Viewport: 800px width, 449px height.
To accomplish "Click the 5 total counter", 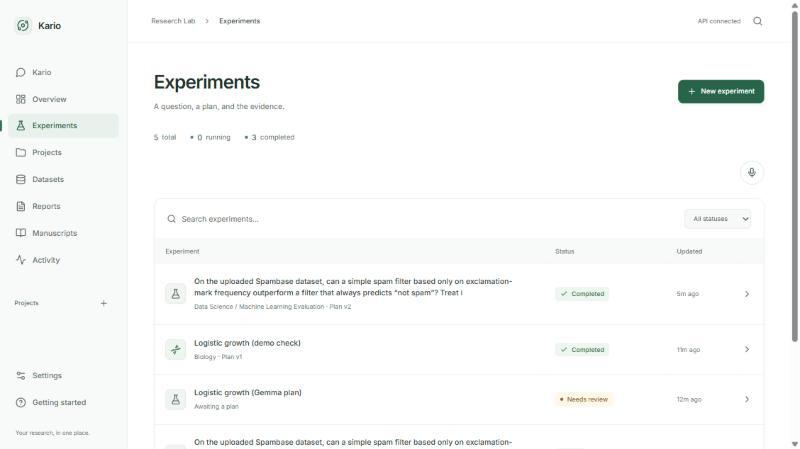I will coord(165,137).
